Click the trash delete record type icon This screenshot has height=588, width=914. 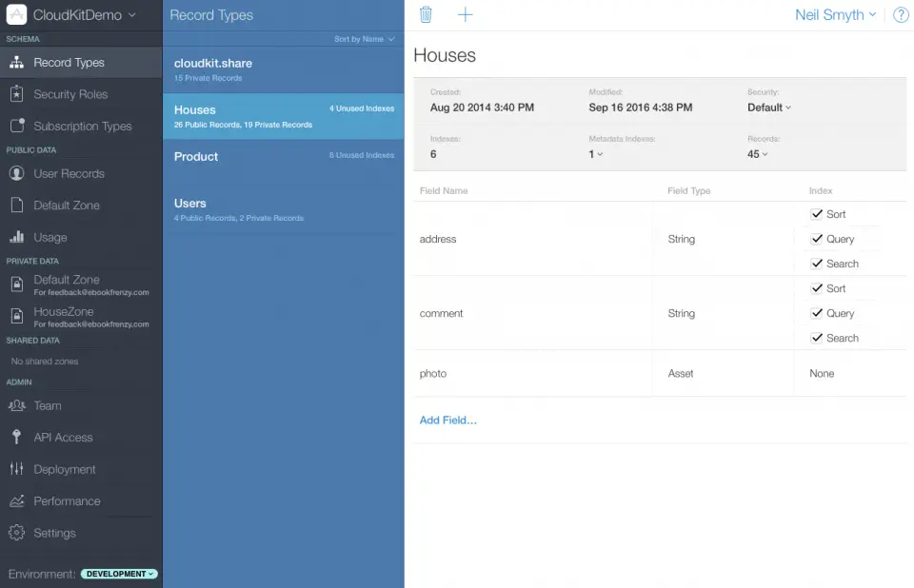[x=426, y=14]
